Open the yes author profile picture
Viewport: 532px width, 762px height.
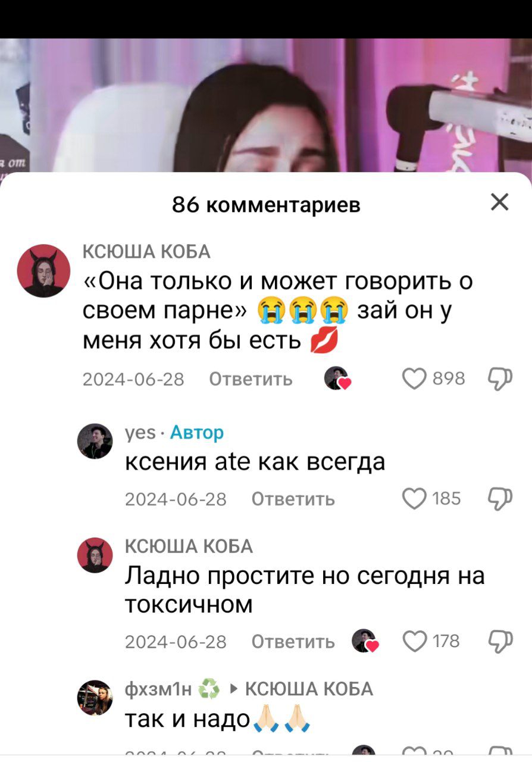coord(95,441)
